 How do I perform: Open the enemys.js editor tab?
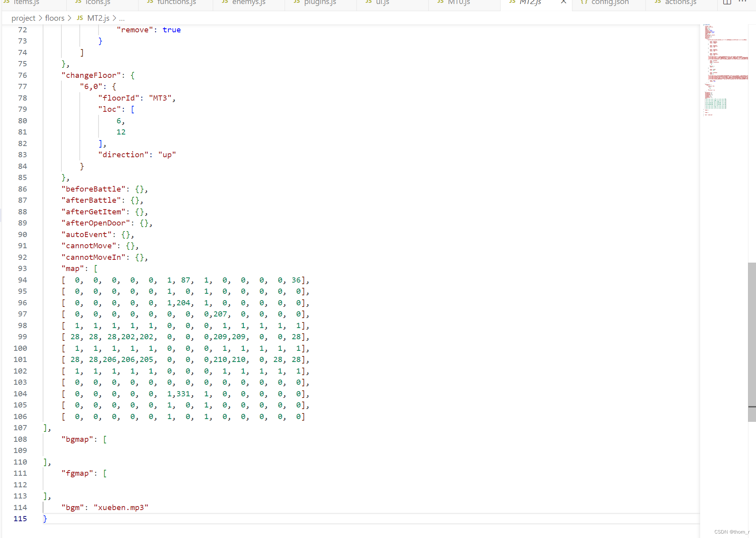249,2
